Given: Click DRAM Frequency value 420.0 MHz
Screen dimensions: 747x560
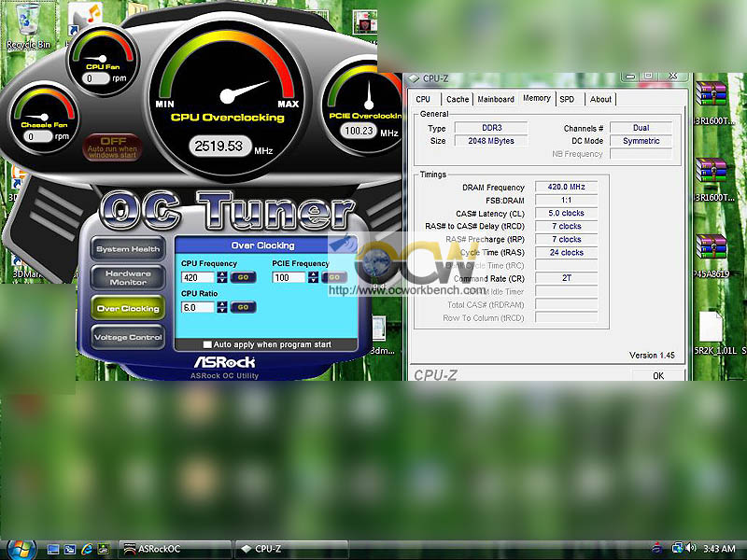Looking at the screenshot, I should 566,187.
